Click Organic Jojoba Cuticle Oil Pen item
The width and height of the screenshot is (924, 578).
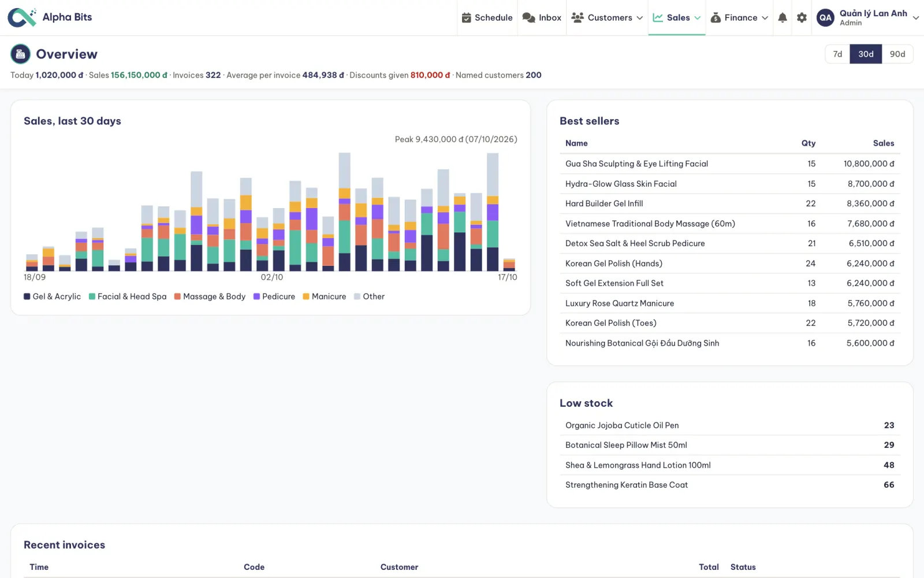730,425
